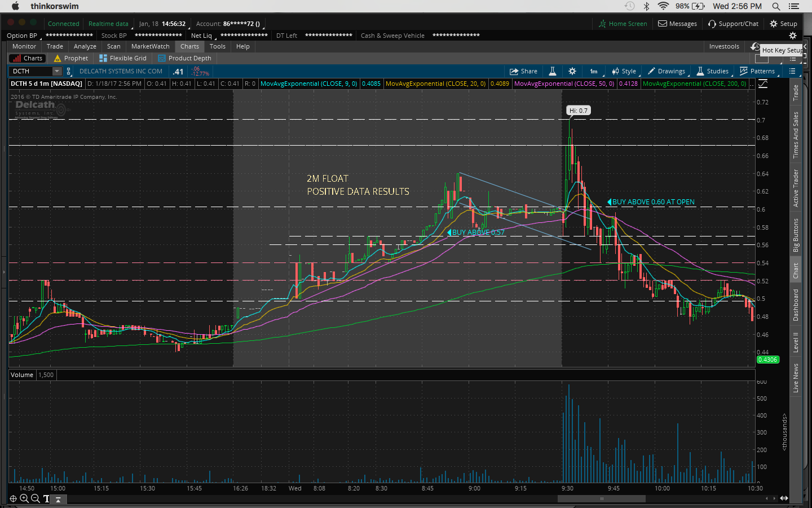The width and height of the screenshot is (812, 508).
Task: Click the pan crosshair tool icon
Action: pyautogui.click(x=13, y=498)
